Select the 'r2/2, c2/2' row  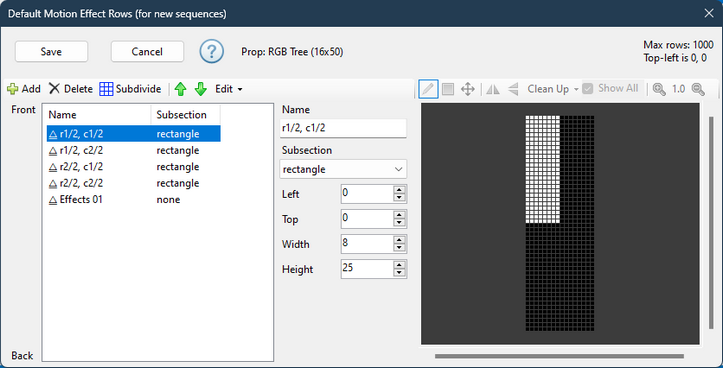point(134,183)
